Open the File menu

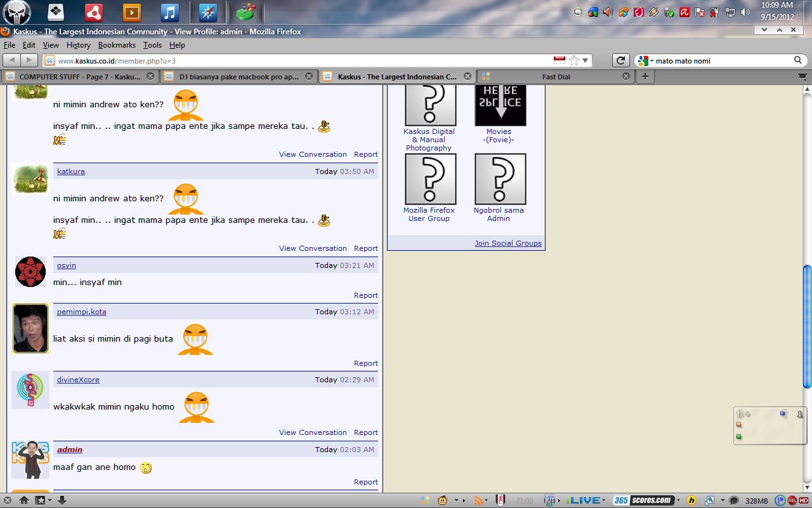(10, 45)
